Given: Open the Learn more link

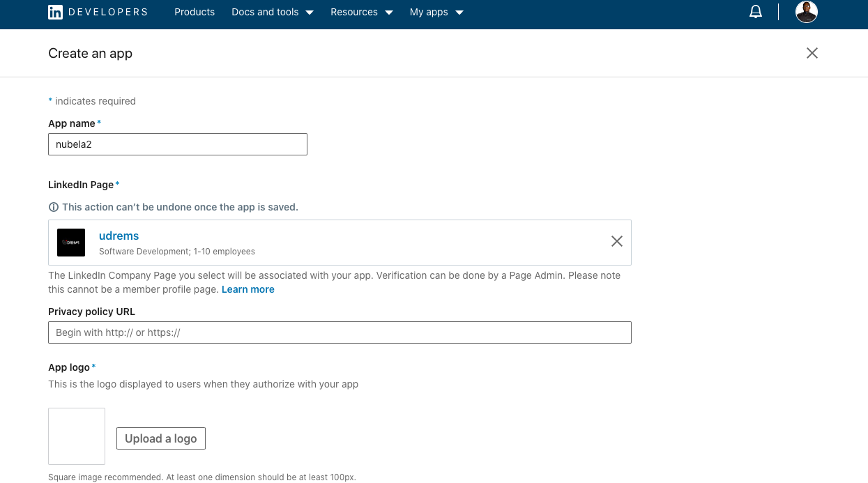Looking at the screenshot, I should click(248, 289).
